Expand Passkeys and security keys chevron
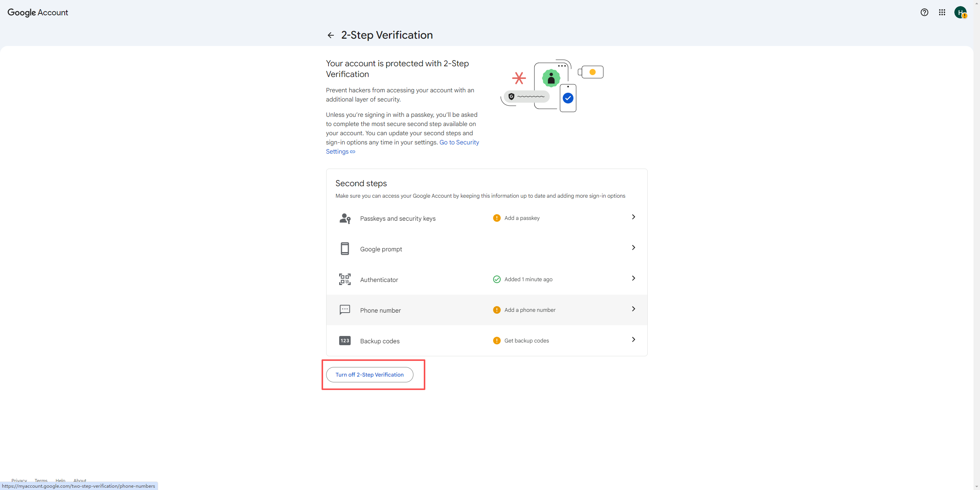The image size is (980, 490). 634,217
